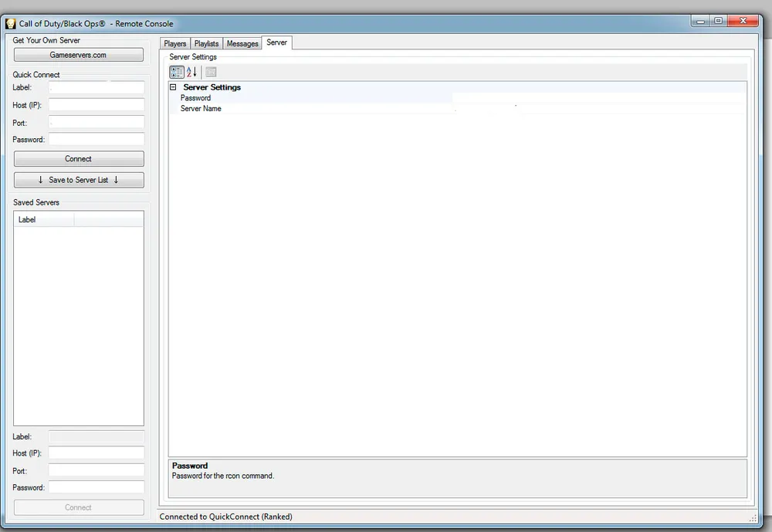
Task: Click the Server Name property value cell
Action: coord(599,108)
